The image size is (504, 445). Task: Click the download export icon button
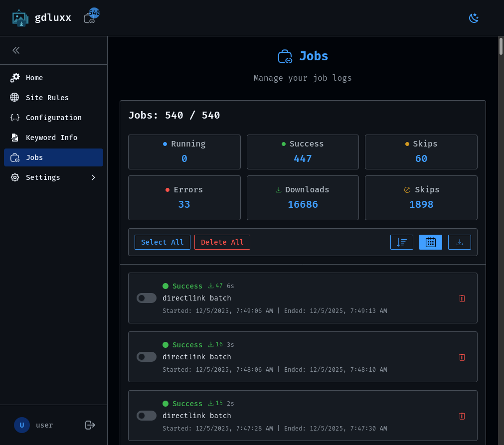(459, 242)
